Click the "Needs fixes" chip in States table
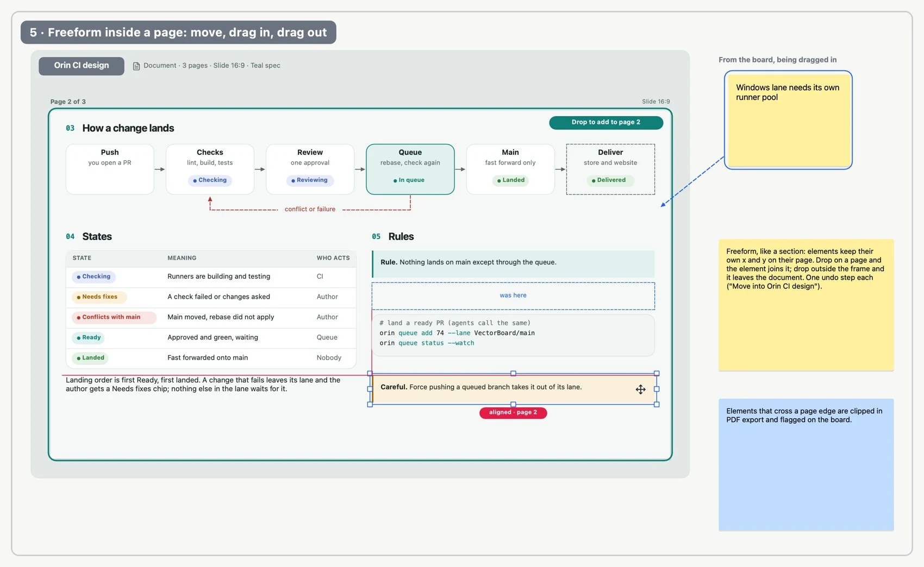The image size is (924, 567). tap(98, 297)
